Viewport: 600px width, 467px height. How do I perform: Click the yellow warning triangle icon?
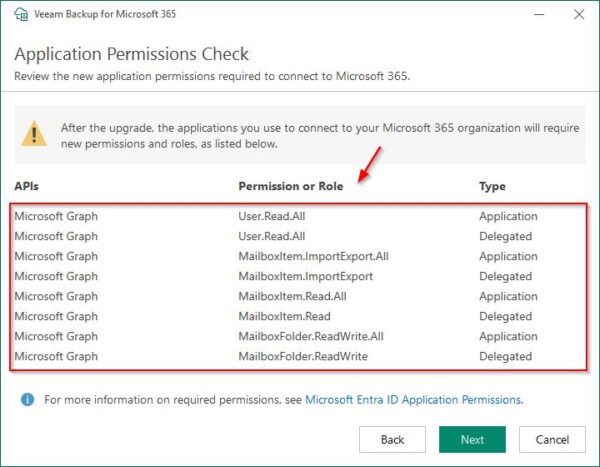point(34,134)
